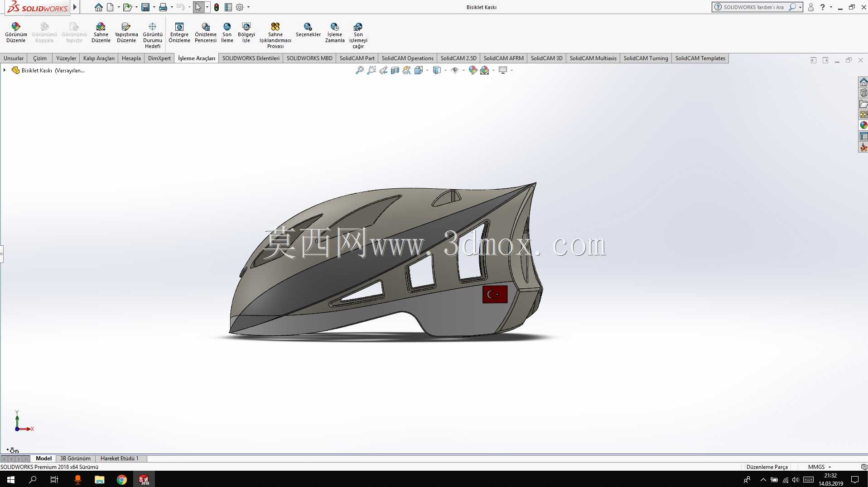The image size is (868, 487).
Task: Create a new document
Action: click(110, 7)
